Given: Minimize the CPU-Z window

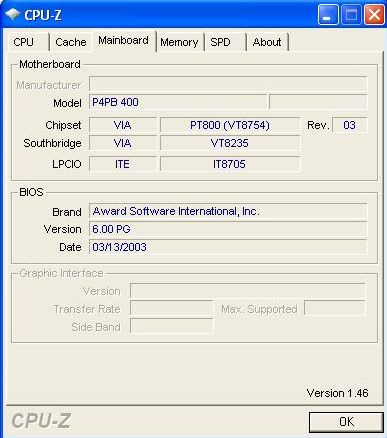Looking at the screenshot, I should click(x=328, y=15).
